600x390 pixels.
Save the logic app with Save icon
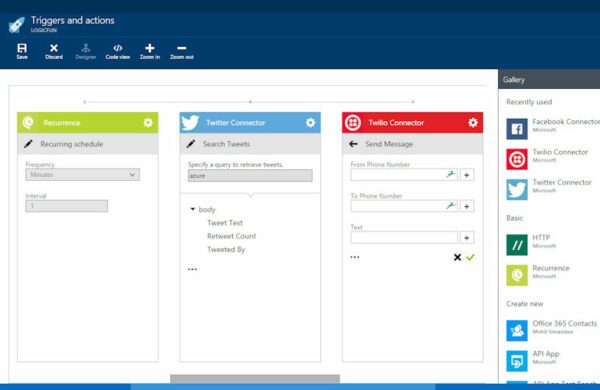tap(22, 51)
